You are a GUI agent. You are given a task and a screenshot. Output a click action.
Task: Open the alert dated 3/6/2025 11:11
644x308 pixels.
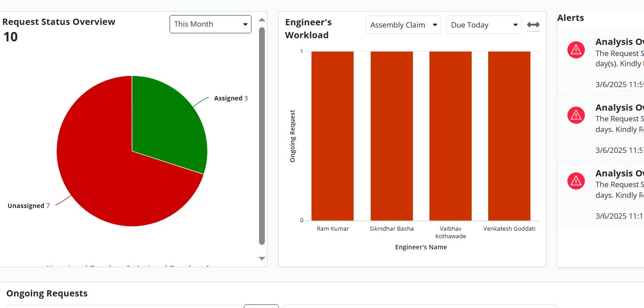click(601, 194)
